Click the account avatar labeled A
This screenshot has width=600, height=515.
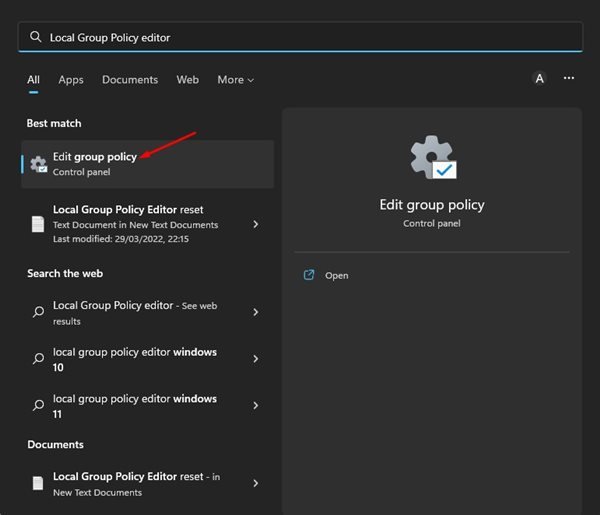pos(540,78)
